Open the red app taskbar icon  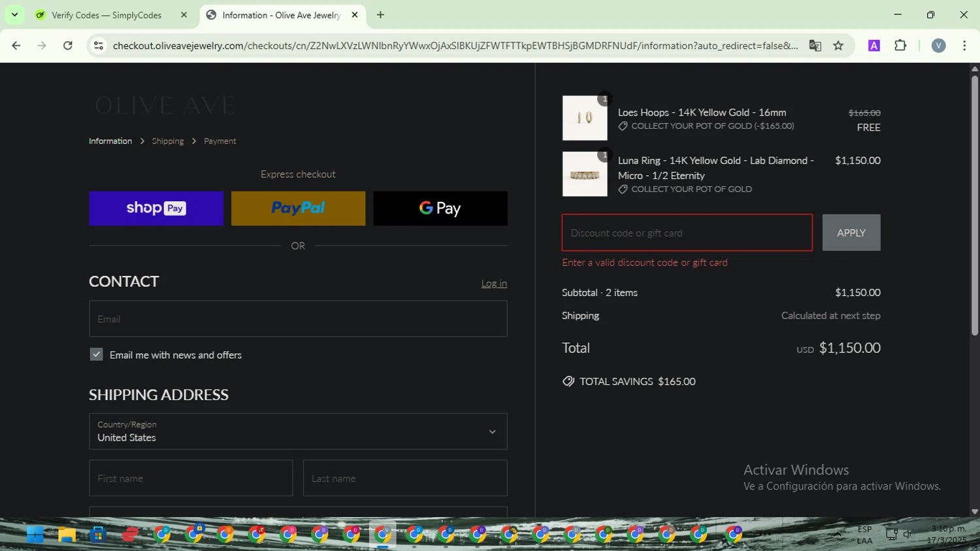pos(130,535)
